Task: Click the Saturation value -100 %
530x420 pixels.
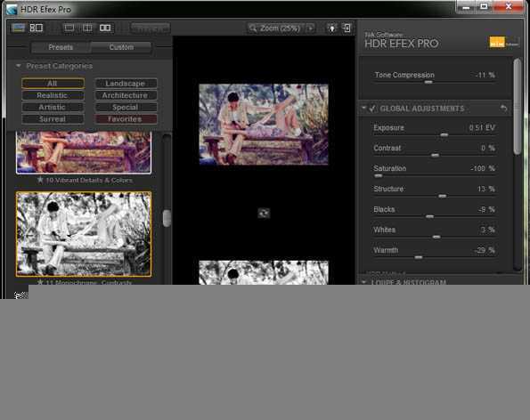Action: click(x=483, y=168)
